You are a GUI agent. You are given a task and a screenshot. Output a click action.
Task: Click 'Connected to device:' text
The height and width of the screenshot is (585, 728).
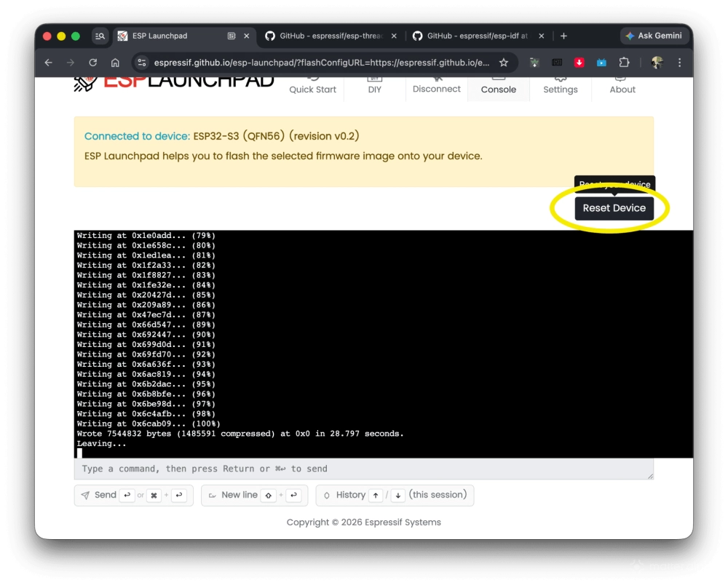[137, 136]
